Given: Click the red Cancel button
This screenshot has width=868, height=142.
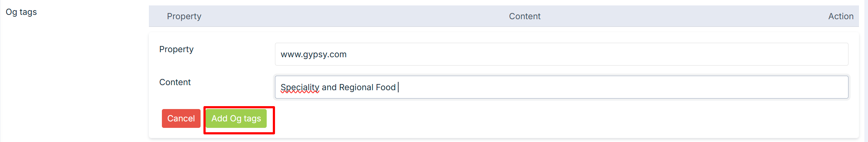Looking at the screenshot, I should pyautogui.click(x=181, y=118).
